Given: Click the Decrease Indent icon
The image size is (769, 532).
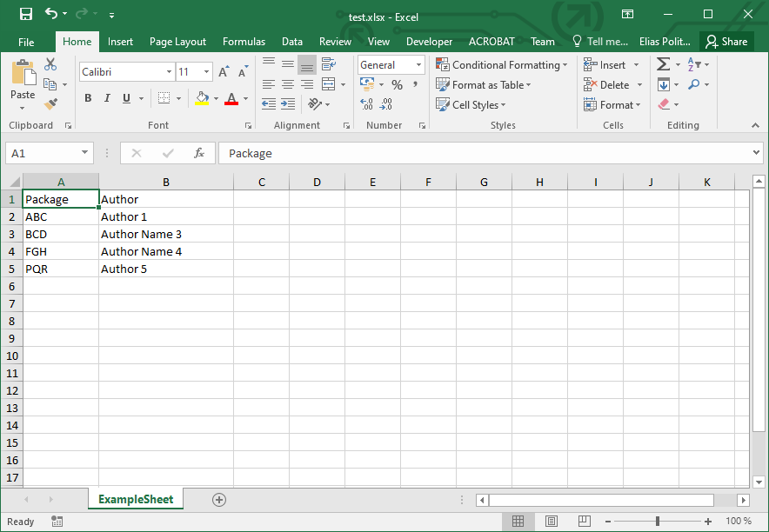Looking at the screenshot, I should [268, 103].
